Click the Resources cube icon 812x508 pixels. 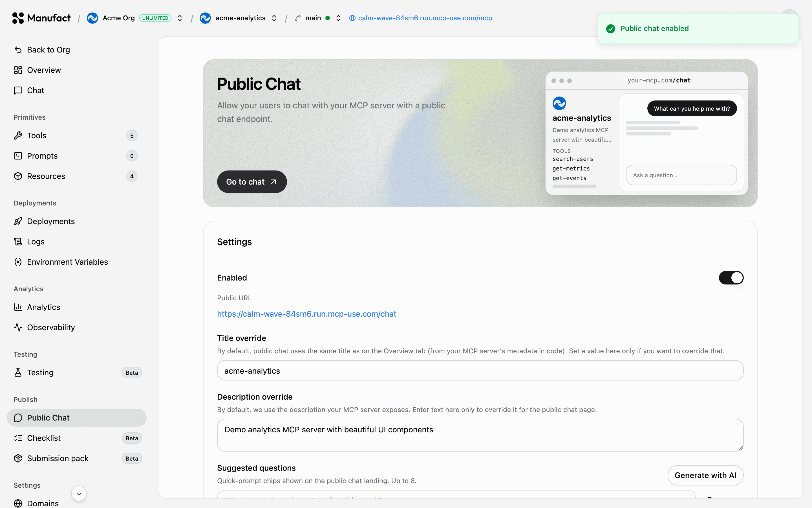click(x=18, y=176)
